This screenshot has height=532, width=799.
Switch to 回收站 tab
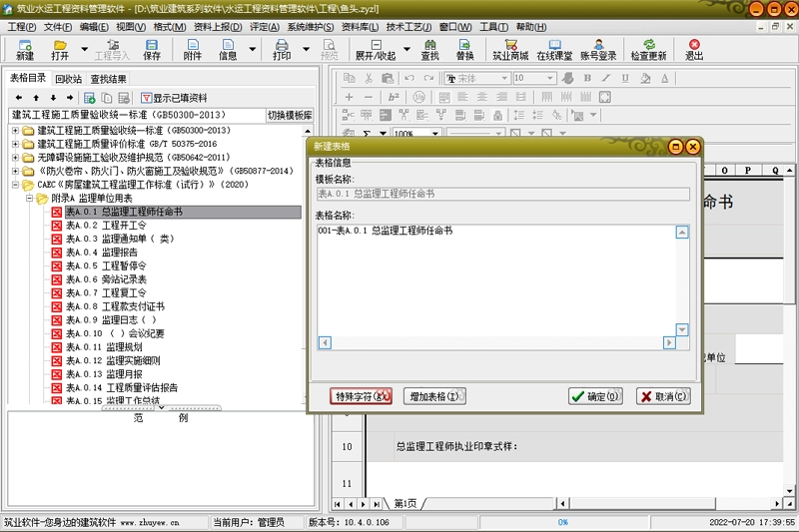68,79
